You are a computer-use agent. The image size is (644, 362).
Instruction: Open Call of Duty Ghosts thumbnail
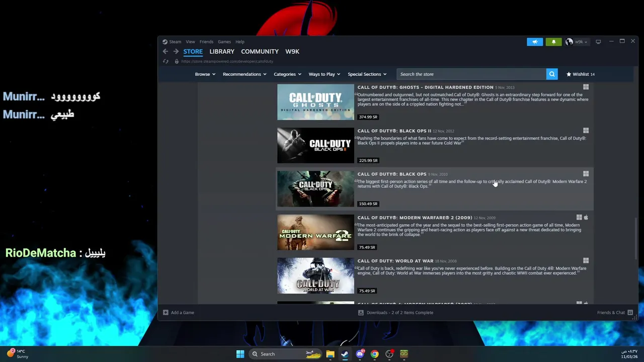coord(315,102)
